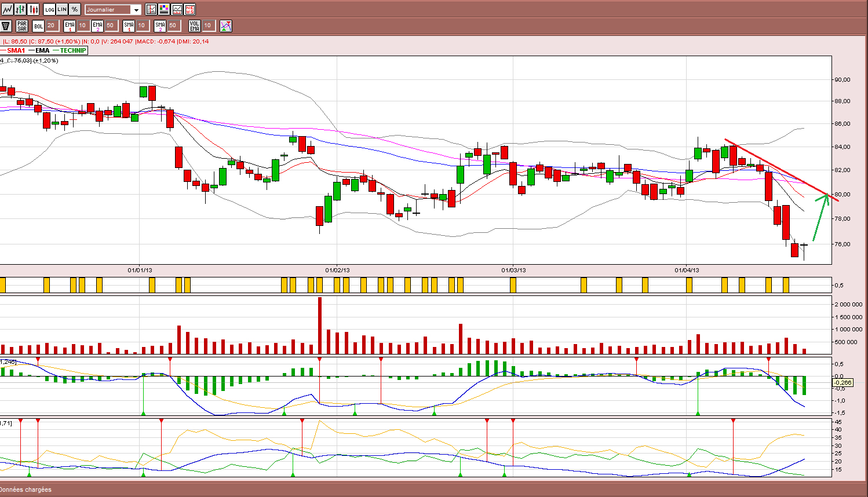Viewport: 868px width, 497px height.
Task: Click the Journalier combo box field
Action: click(x=113, y=10)
